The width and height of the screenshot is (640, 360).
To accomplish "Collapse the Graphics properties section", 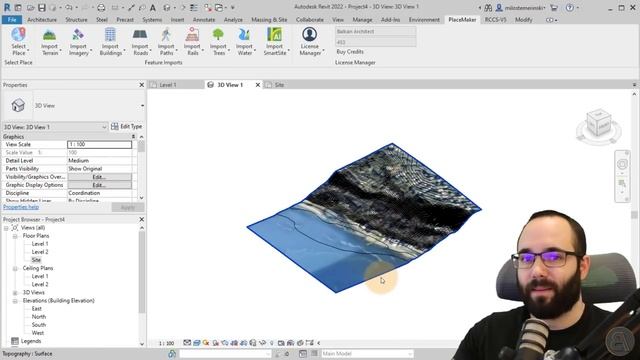I will pos(133,137).
